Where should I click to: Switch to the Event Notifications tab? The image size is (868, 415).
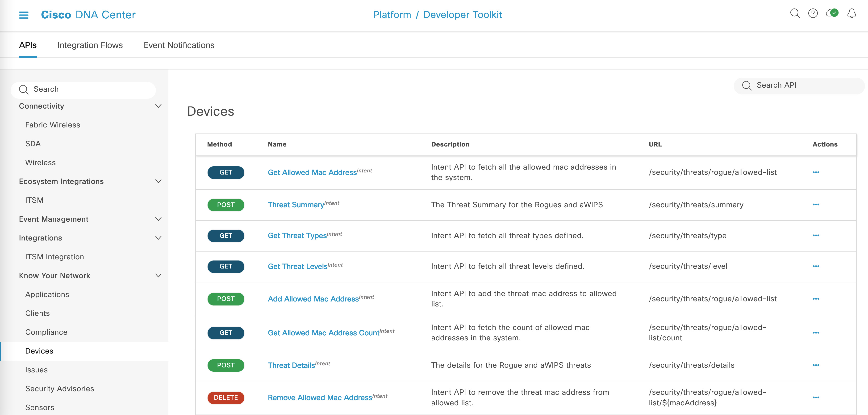pyautogui.click(x=179, y=45)
